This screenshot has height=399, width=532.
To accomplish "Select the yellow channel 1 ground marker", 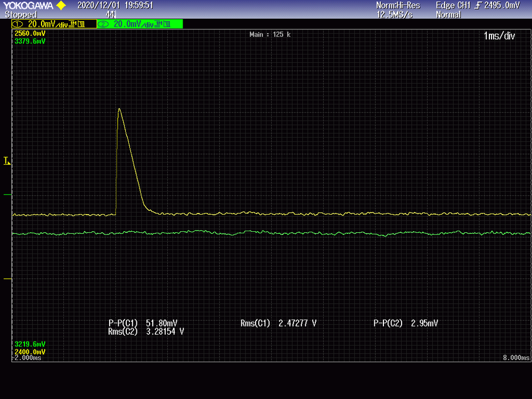I will point(7,279).
